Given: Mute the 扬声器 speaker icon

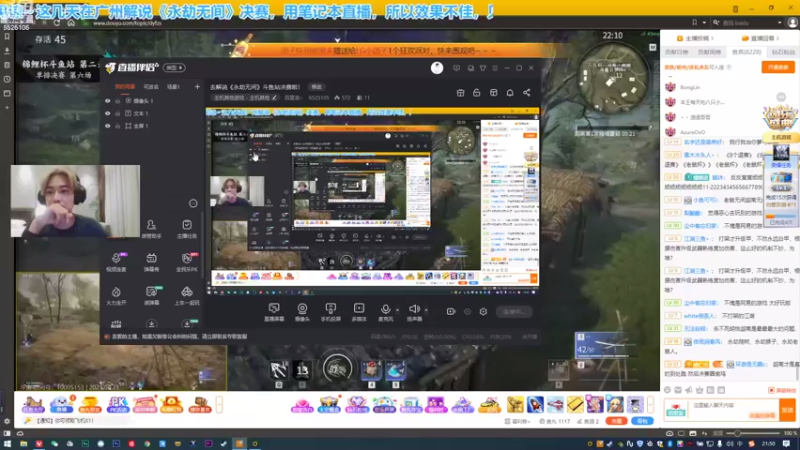Looking at the screenshot, I should click(414, 309).
